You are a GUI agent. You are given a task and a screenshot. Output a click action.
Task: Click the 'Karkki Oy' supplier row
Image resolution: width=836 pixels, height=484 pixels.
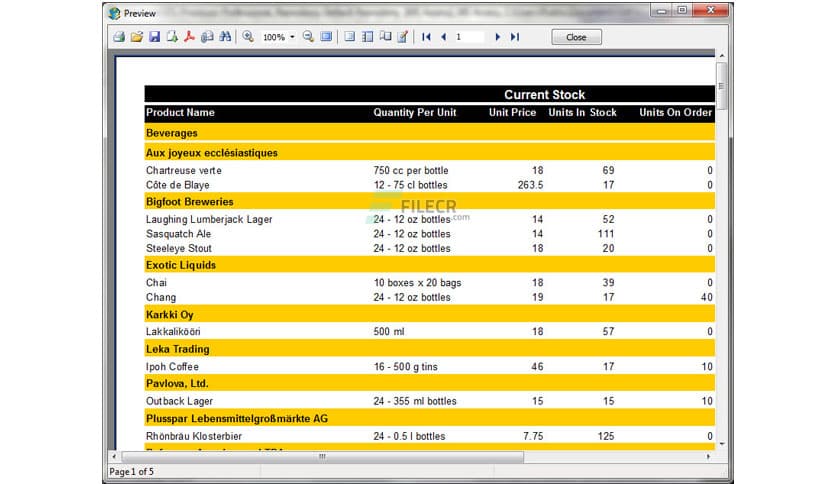[x=429, y=314]
